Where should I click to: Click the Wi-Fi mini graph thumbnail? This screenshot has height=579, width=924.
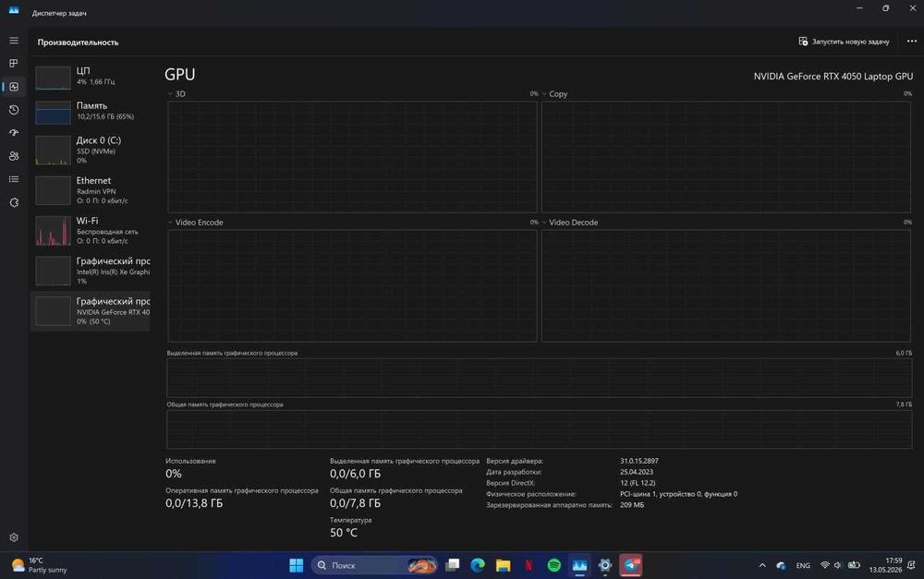[x=53, y=230]
